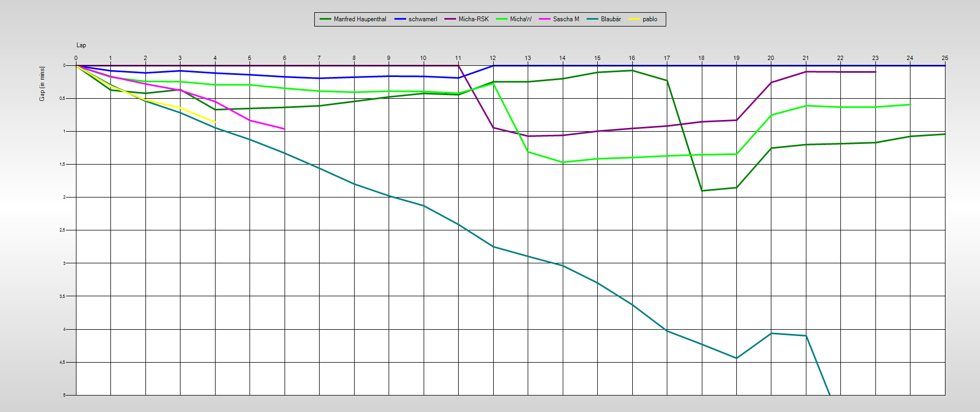980x412 pixels.
Task: Click the Lap axis title
Action: tap(81, 45)
